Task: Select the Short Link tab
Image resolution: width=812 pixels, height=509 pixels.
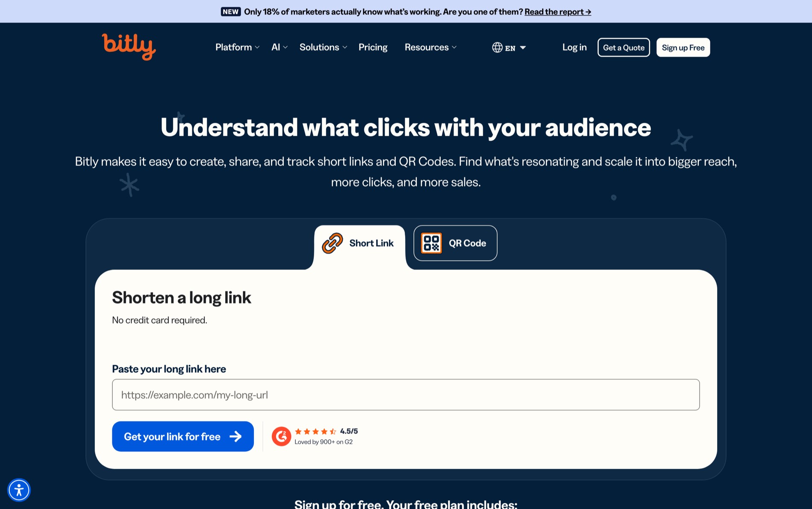Action: pos(359,243)
